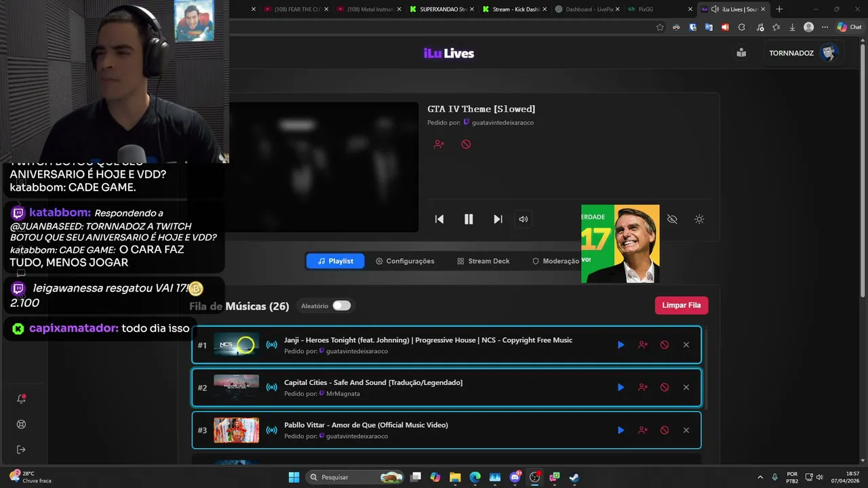Image resolution: width=868 pixels, height=488 pixels.
Task: Broadcast icon on Janji - Heroes Tonight row
Action: [x=271, y=345]
